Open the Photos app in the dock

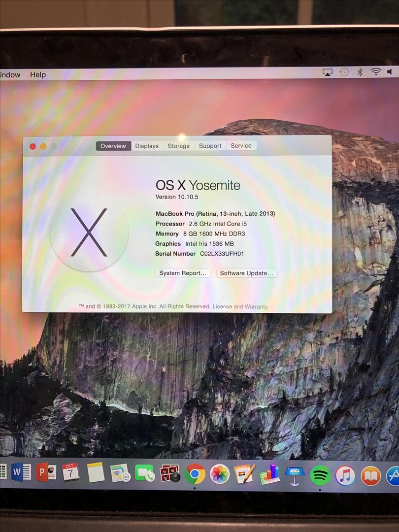220,474
